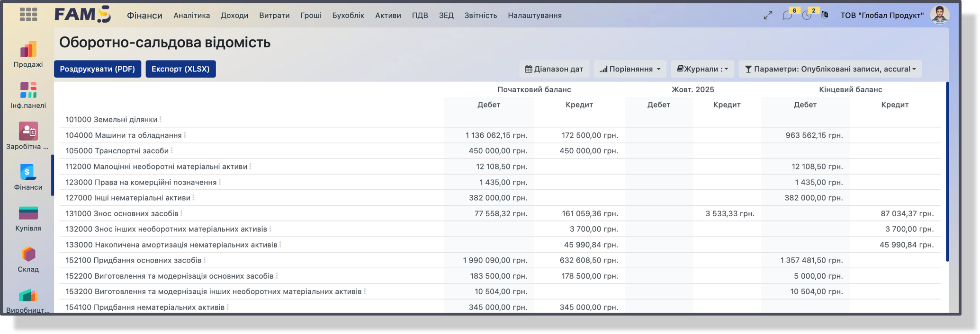Open options dots for 123000 Права на комерційні позначення
Screen dimensions: 980x334
pyautogui.click(x=220, y=182)
